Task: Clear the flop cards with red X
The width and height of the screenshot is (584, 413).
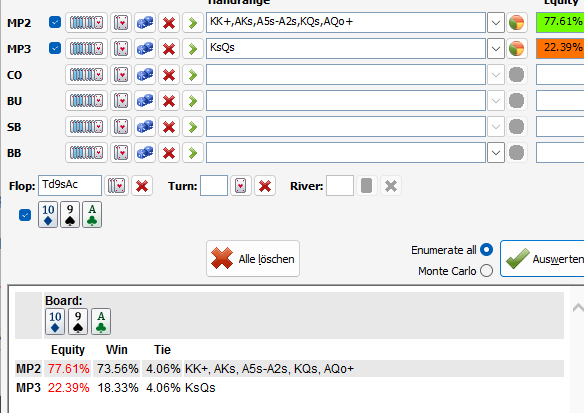Action: click(x=142, y=186)
